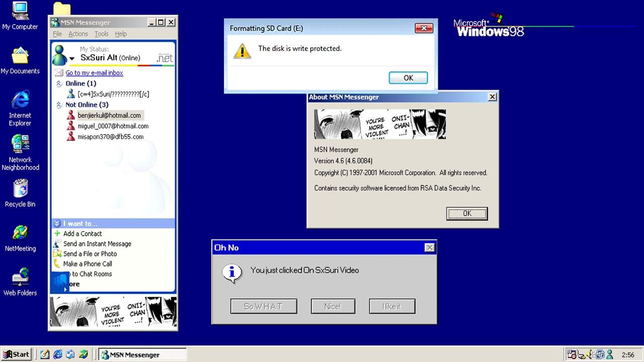Click the Start button on taskbar
Screen dimensions: 644x362
tap(17, 354)
